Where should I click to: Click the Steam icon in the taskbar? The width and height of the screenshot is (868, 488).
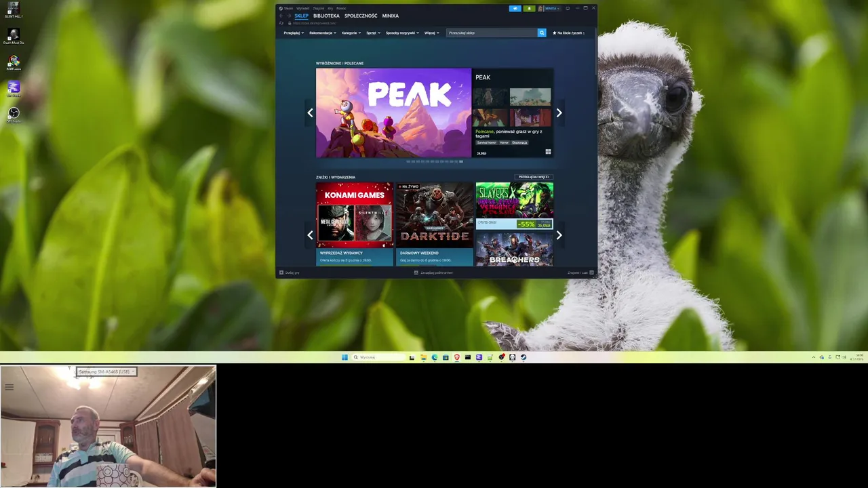pyautogui.click(x=524, y=357)
